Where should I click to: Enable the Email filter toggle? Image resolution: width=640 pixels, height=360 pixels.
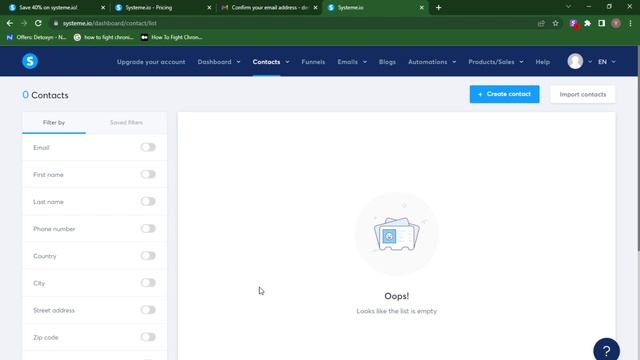(x=148, y=147)
